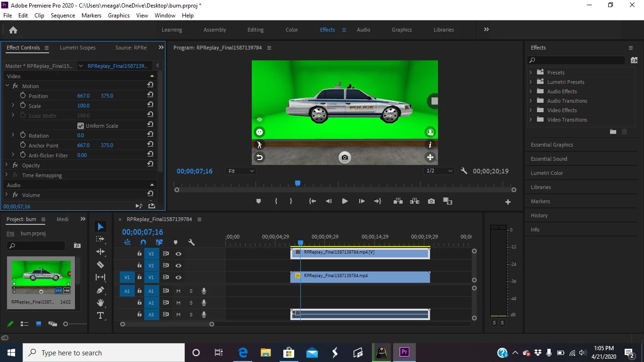Toggle Uniform Scale checkbox
Image resolution: width=644 pixels, height=362 pixels.
[x=81, y=126]
